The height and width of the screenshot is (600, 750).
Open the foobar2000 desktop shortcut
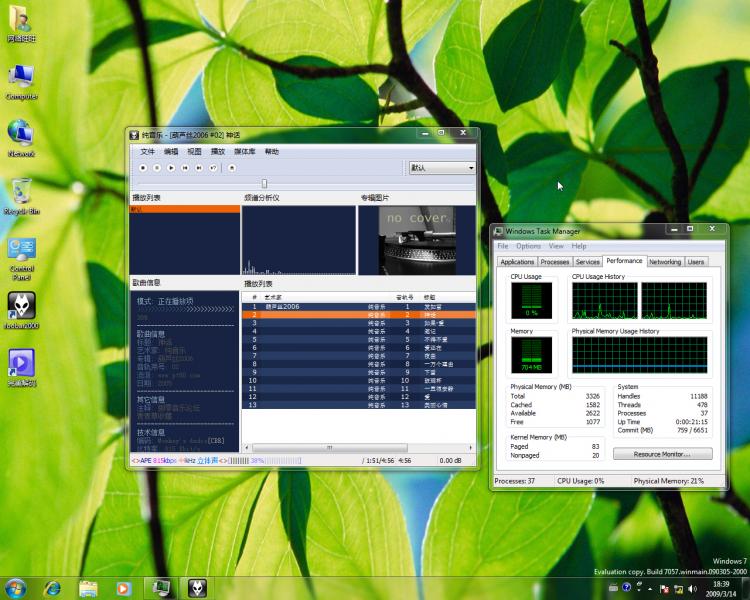click(x=22, y=311)
